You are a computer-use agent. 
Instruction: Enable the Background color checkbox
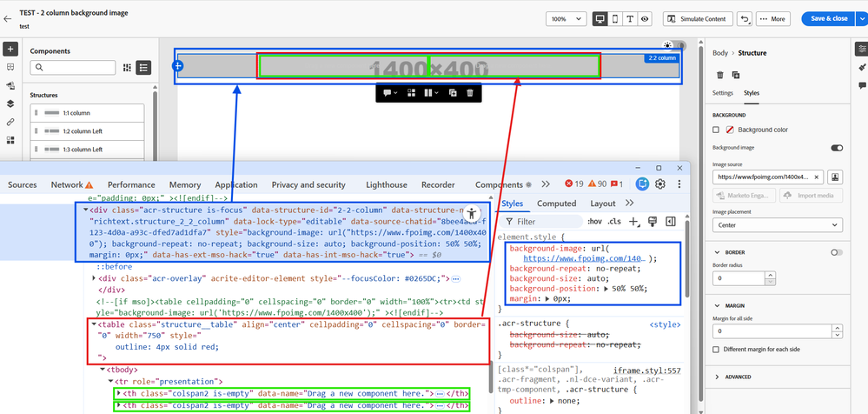click(x=716, y=130)
